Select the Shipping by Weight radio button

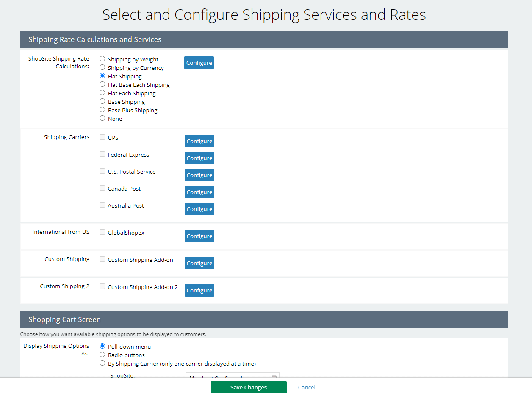[102, 59]
